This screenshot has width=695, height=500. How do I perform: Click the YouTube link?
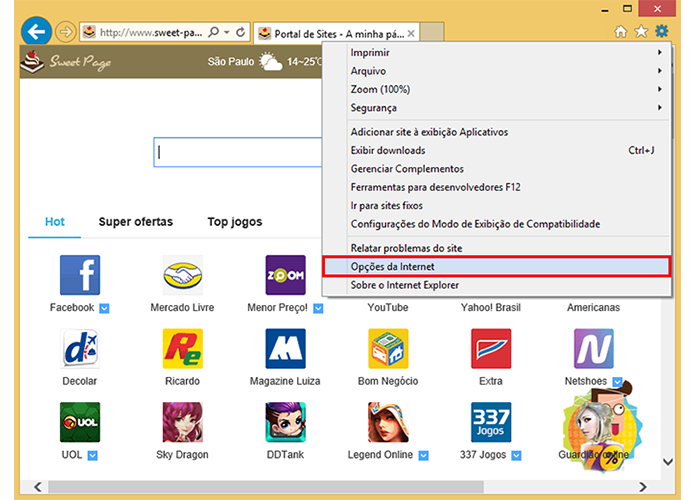[388, 307]
